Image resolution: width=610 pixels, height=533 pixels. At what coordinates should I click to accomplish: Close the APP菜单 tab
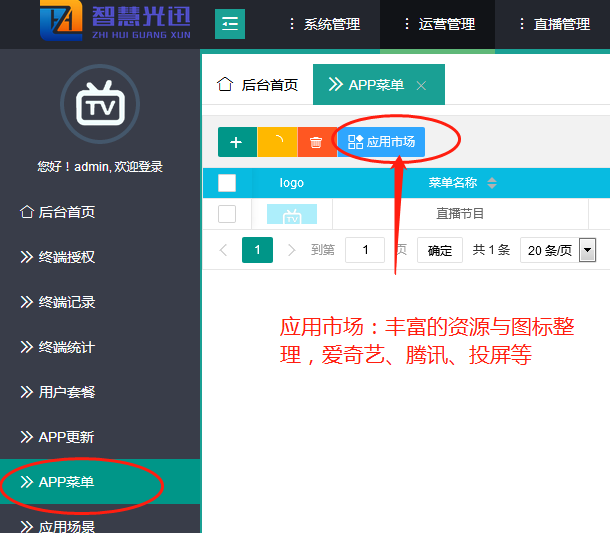(421, 86)
